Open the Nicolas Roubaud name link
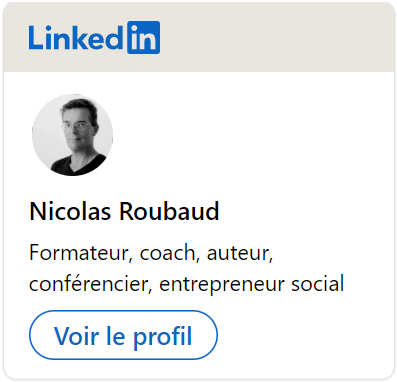This screenshot has width=397, height=382. [x=124, y=211]
